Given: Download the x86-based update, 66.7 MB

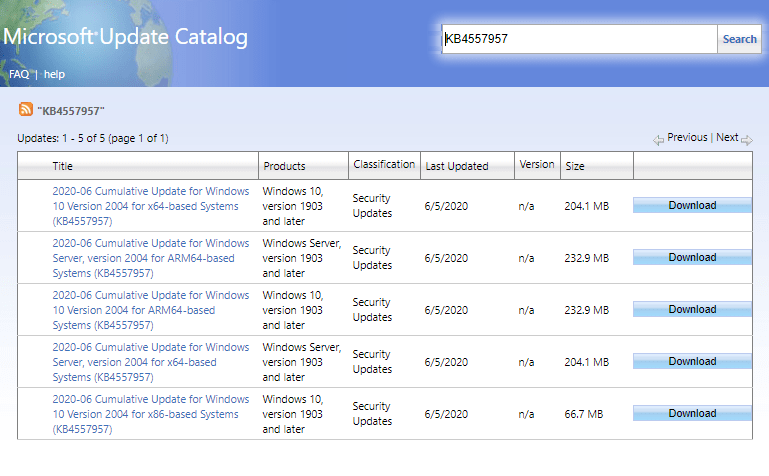Looking at the screenshot, I should click(692, 413).
